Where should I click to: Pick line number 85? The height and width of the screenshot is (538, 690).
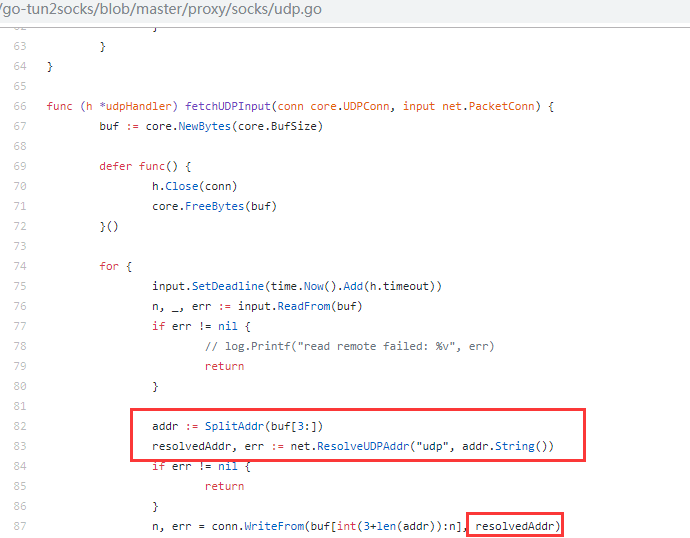20,487
